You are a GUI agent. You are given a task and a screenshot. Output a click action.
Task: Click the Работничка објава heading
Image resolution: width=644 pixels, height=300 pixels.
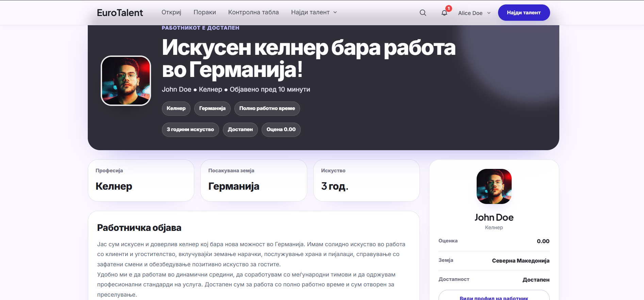tap(139, 227)
